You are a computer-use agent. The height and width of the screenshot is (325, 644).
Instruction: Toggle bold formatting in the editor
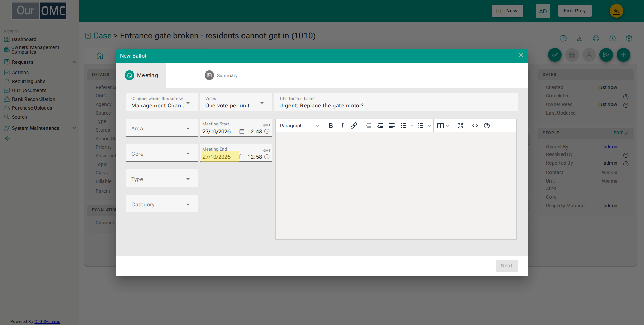coord(331,126)
